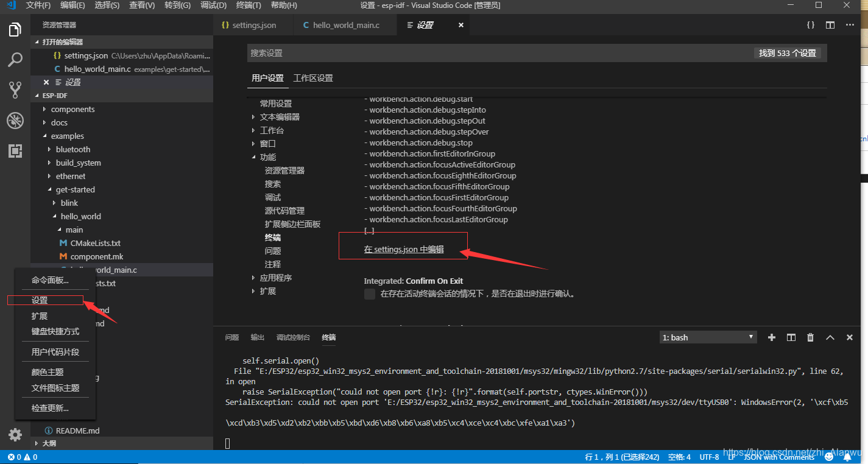Split the editor with the layout icon
The image size is (868, 464).
[x=830, y=25]
